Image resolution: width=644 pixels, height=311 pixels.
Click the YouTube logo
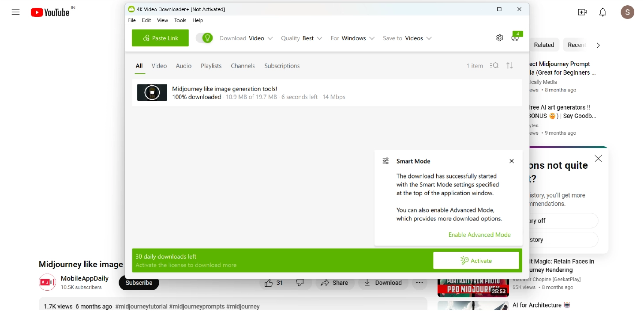[x=50, y=12]
